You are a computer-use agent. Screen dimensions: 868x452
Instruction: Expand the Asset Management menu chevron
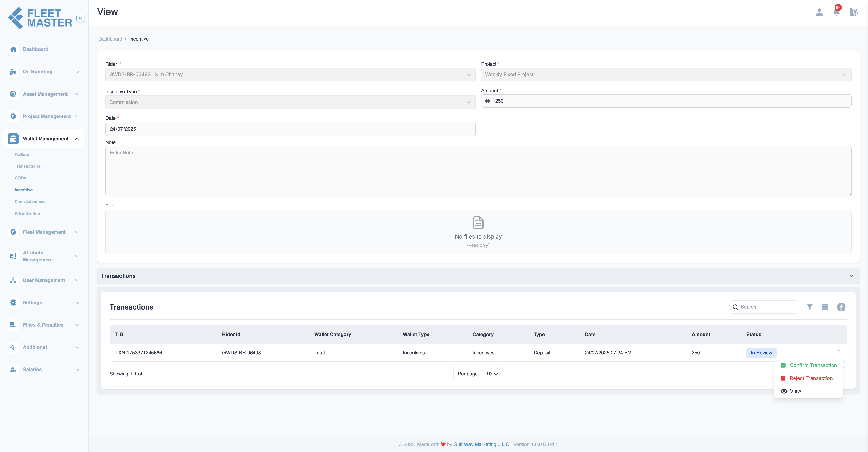click(77, 94)
